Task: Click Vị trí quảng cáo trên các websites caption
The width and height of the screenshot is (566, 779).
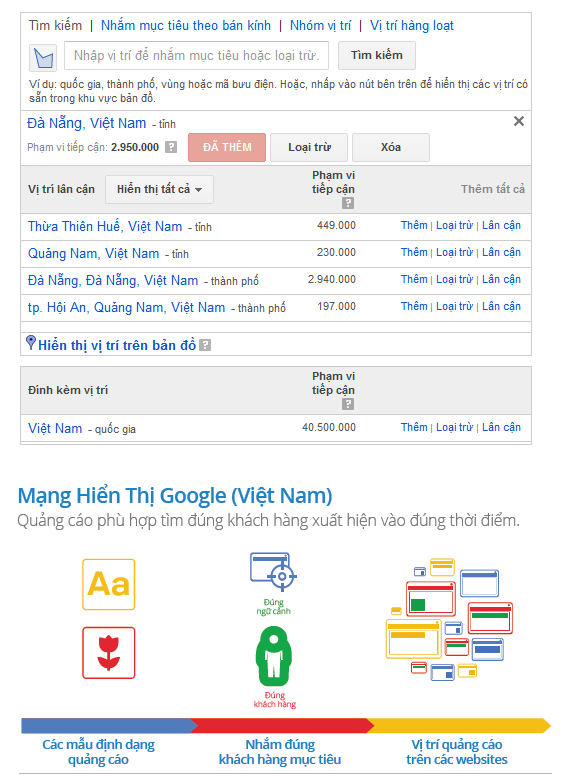Action: tap(457, 752)
